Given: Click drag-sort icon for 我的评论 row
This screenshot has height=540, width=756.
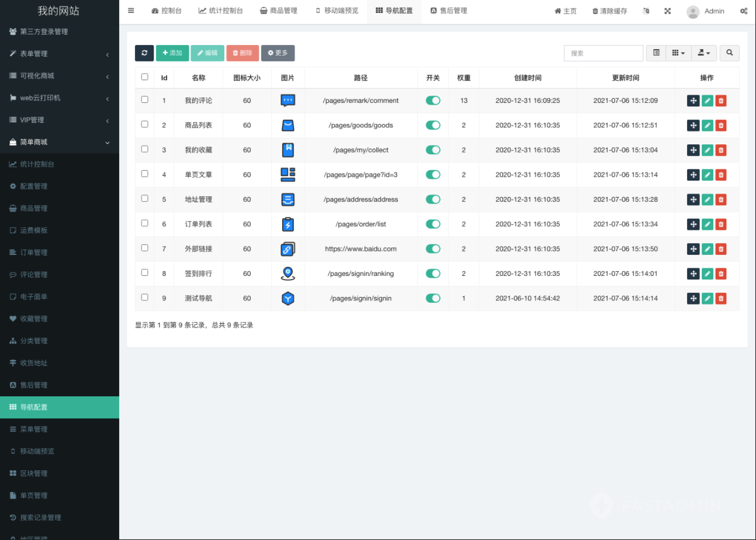Looking at the screenshot, I should click(x=693, y=101).
